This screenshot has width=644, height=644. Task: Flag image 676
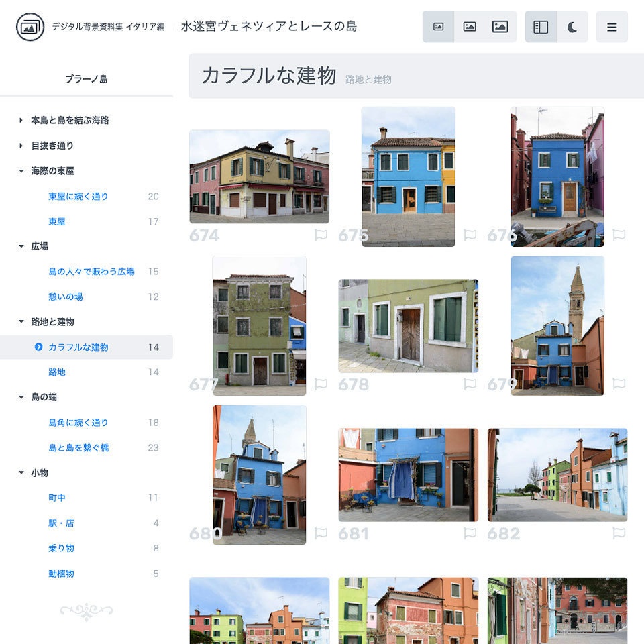pyautogui.click(x=619, y=235)
